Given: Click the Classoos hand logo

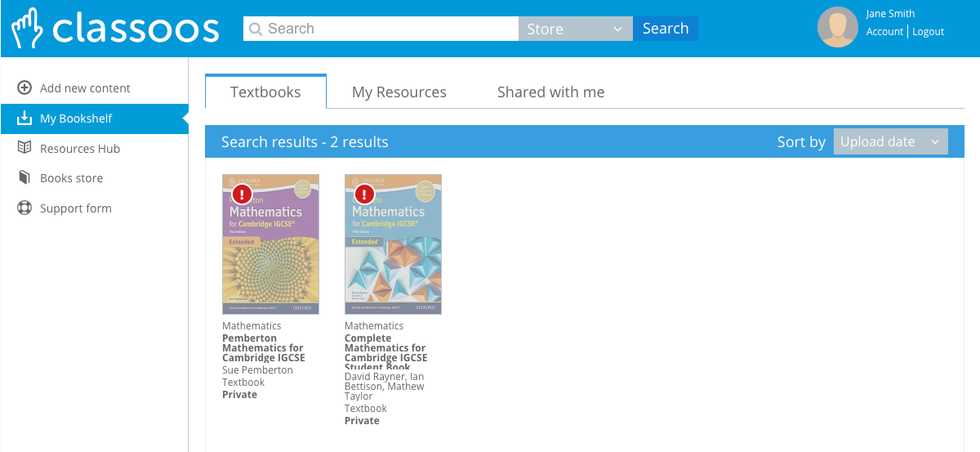Looking at the screenshot, I should point(26,29).
